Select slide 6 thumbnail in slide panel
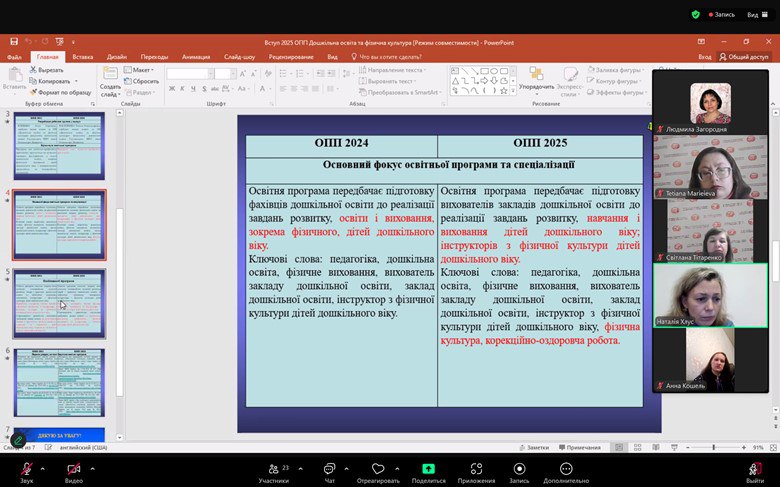 (x=59, y=382)
